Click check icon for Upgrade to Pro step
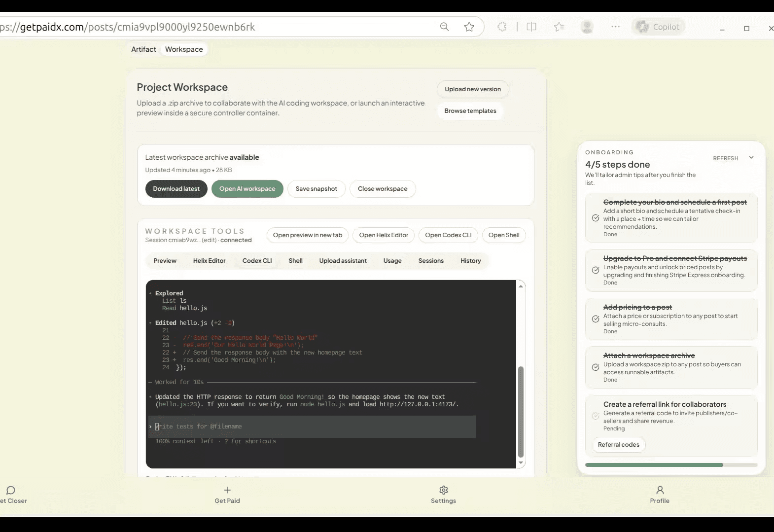 pyautogui.click(x=596, y=270)
